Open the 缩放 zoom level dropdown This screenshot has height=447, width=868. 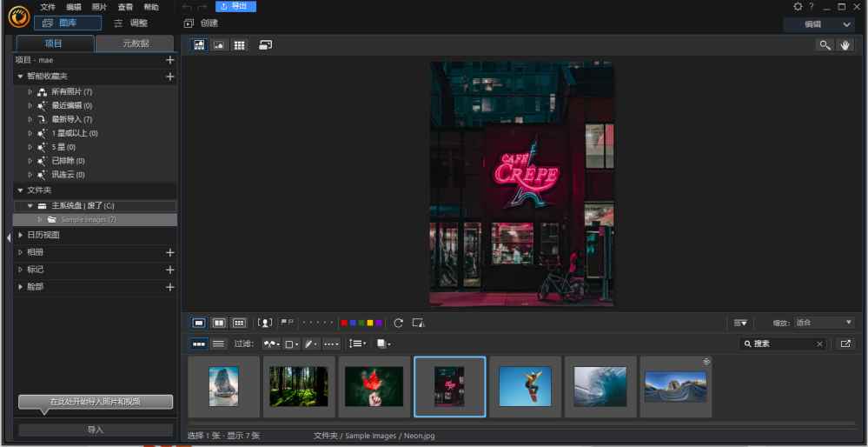824,323
